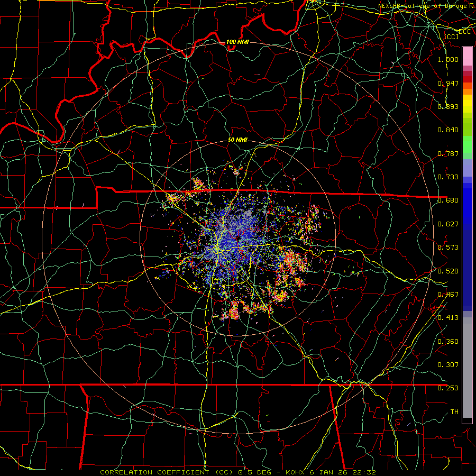
Task: Click the 1.000 legend value
Action: tap(448, 59)
